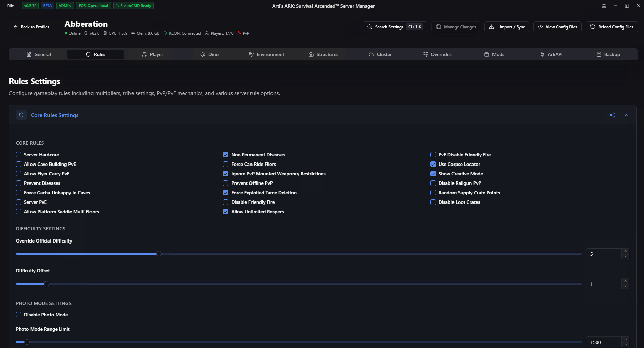
Task: Click View Config Files code button
Action: pyautogui.click(x=557, y=27)
